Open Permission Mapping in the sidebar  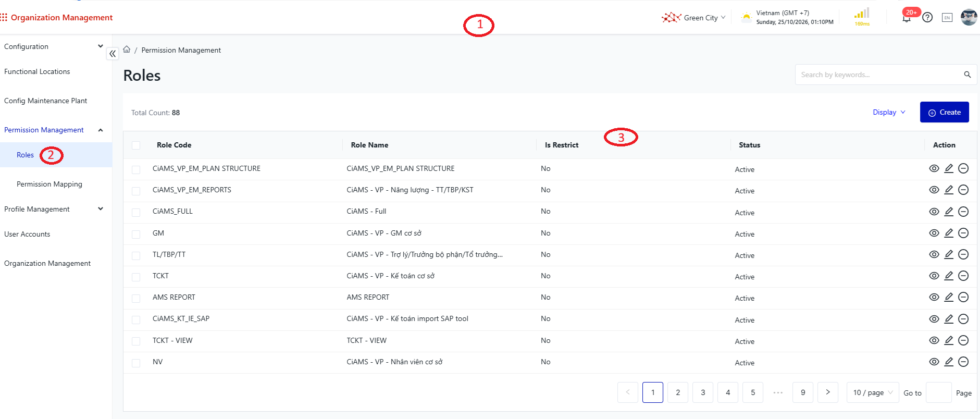click(49, 184)
